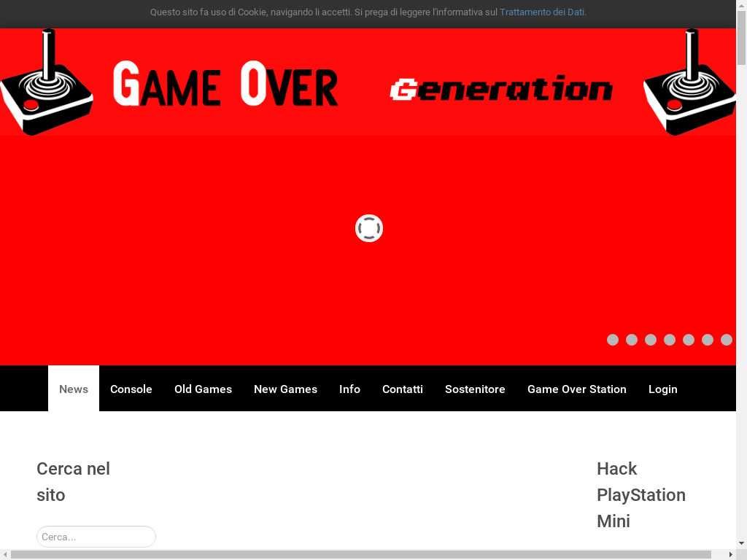The image size is (747, 560).
Task: Open the Info menu item
Action: coord(349,389)
